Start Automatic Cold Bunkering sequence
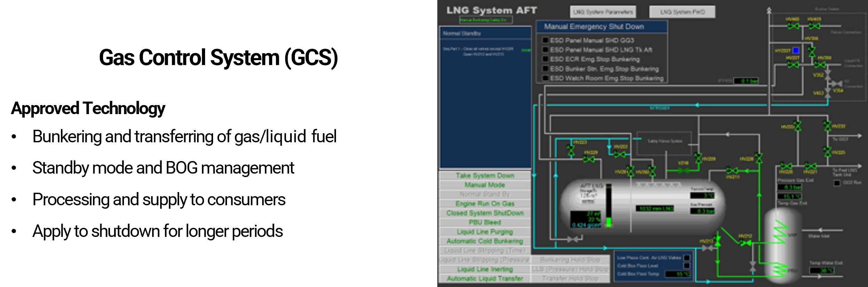Screen dimensions: 868x287 485,241
